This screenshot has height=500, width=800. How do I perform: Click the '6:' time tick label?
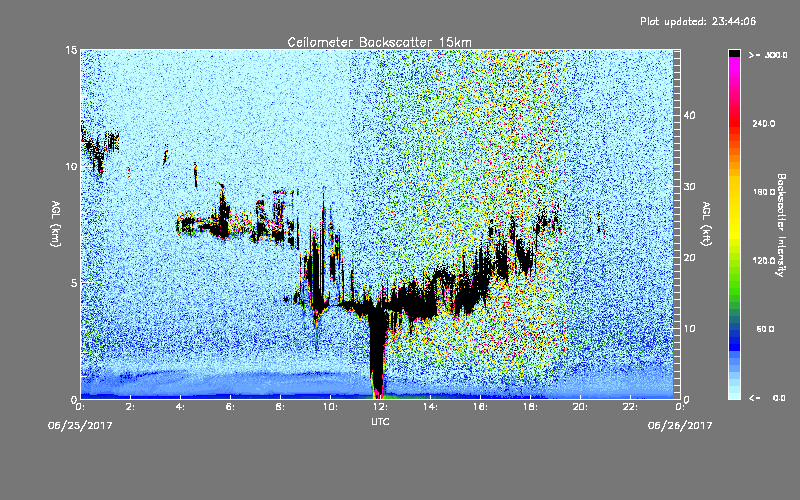(x=230, y=407)
